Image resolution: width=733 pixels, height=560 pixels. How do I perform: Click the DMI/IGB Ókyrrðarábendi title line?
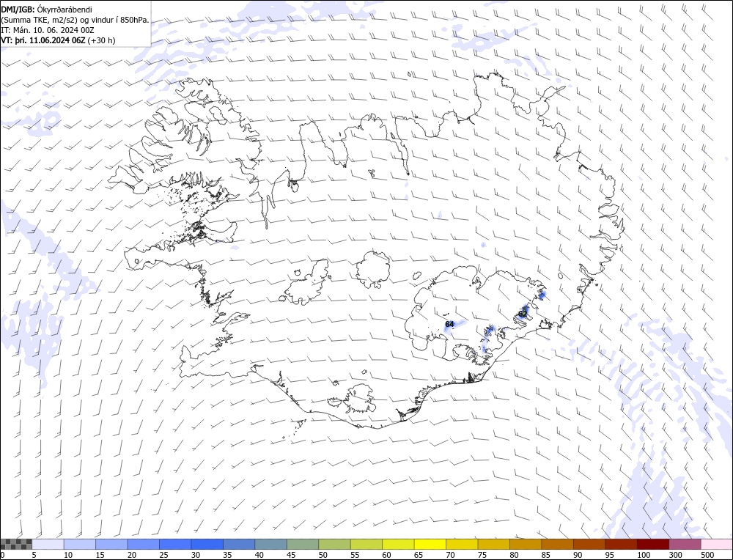point(47,10)
